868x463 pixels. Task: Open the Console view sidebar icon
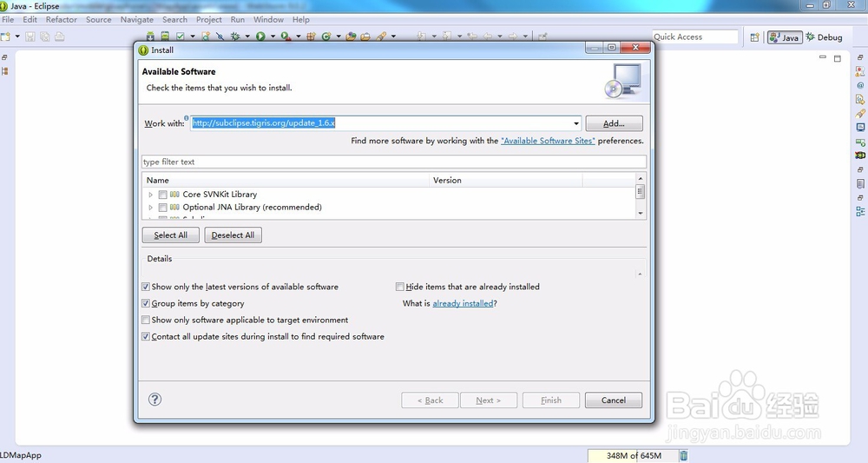(859, 128)
